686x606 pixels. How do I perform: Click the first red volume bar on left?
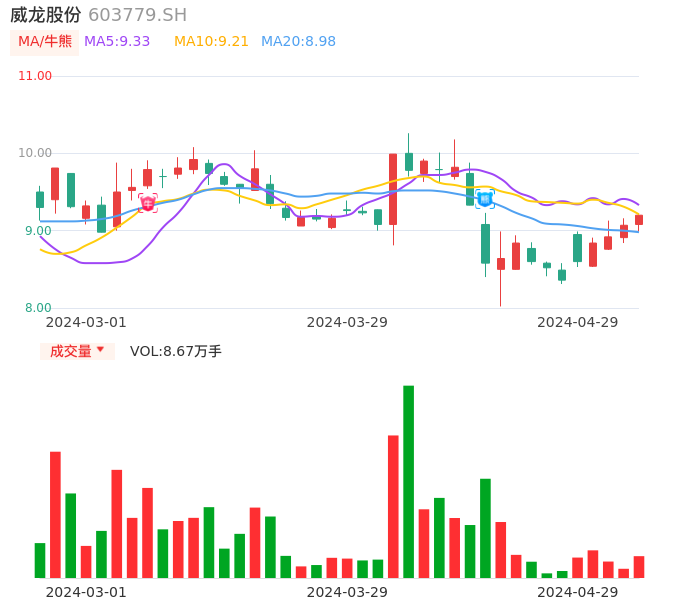coord(55,514)
